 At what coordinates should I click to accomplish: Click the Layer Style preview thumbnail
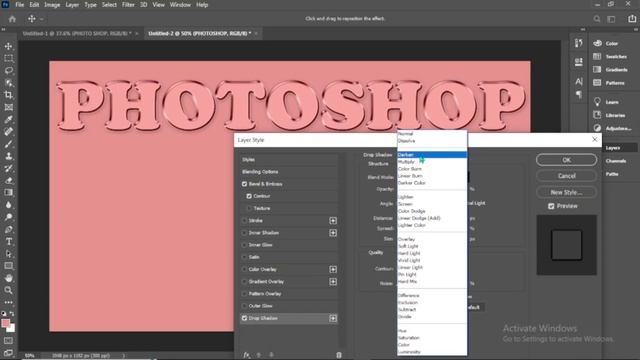(567, 245)
